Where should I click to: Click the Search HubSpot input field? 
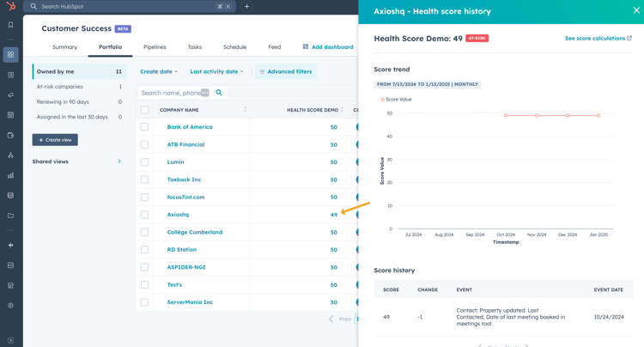pos(130,7)
